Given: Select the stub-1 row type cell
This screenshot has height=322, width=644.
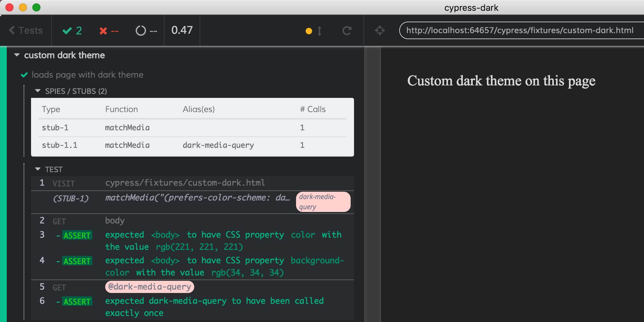Looking at the screenshot, I should (x=55, y=128).
